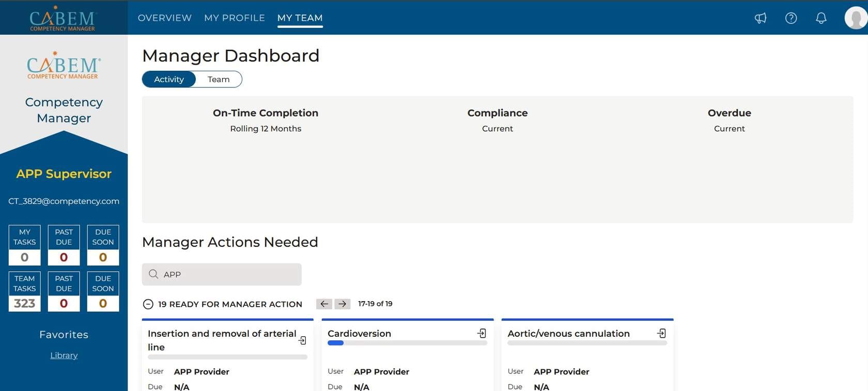868x391 pixels.
Task: Go to previous page of manager actions
Action: pos(324,304)
